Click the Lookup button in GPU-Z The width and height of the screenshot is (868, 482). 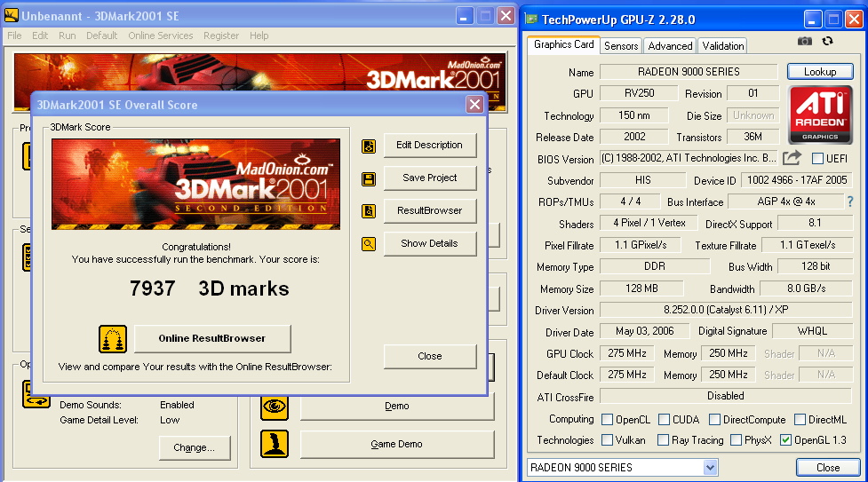coord(820,71)
